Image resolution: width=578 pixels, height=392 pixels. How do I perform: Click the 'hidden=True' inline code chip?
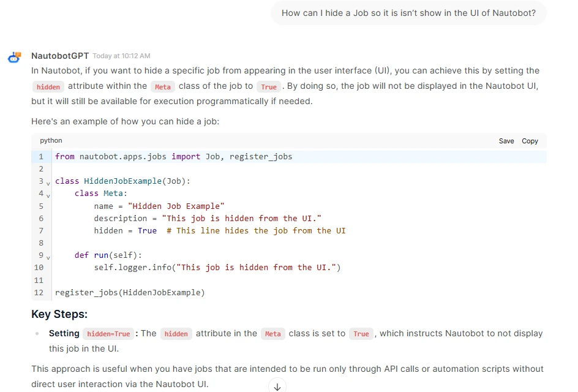coord(108,334)
